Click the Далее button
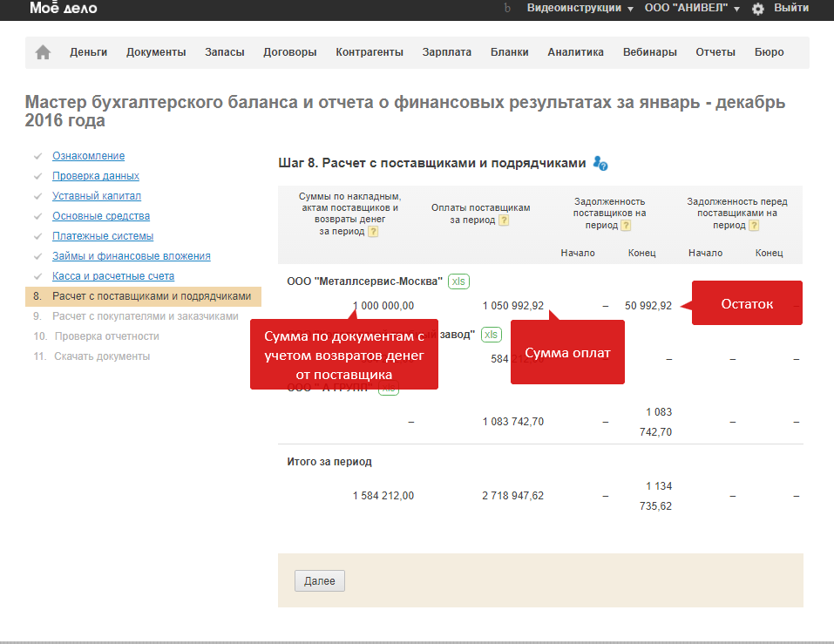Screen dimensions: 834x644 tap(320, 580)
